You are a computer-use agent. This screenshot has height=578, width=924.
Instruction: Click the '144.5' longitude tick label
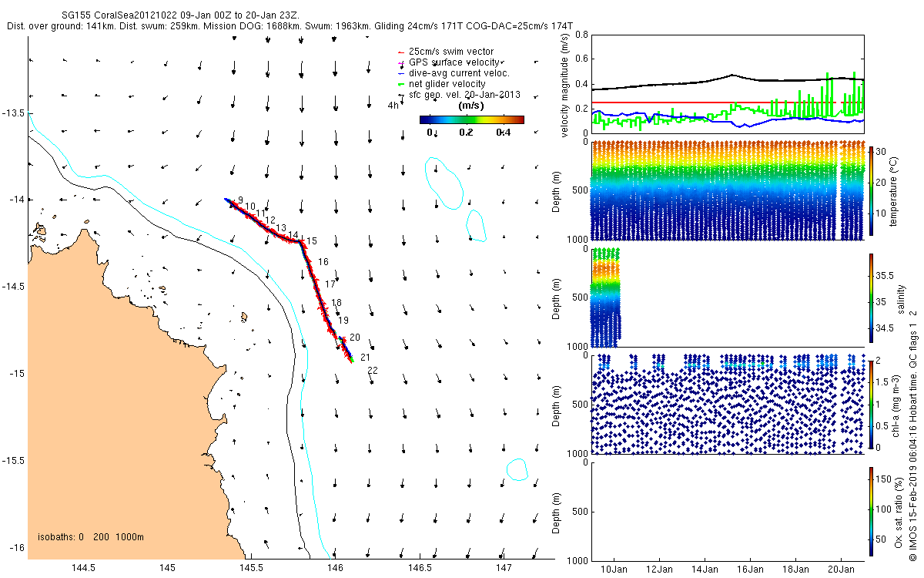tap(83, 568)
